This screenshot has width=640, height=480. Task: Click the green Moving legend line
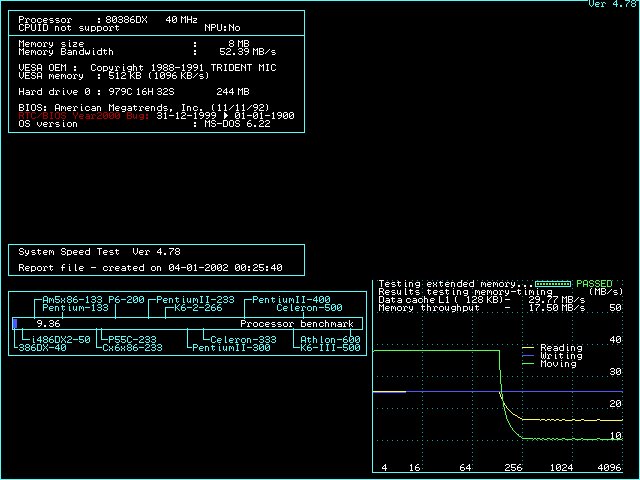coord(529,364)
